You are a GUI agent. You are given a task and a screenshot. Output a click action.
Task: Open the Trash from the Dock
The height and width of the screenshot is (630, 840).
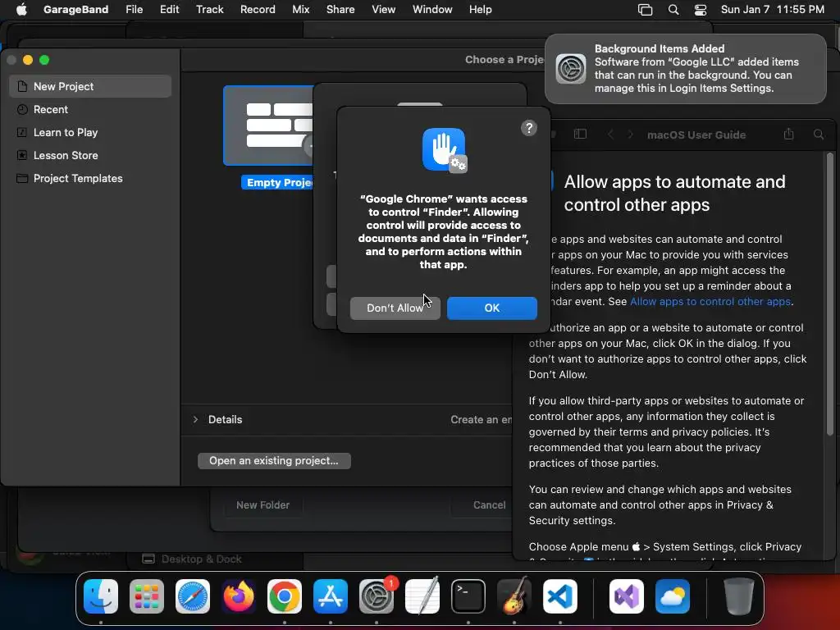pos(739,596)
